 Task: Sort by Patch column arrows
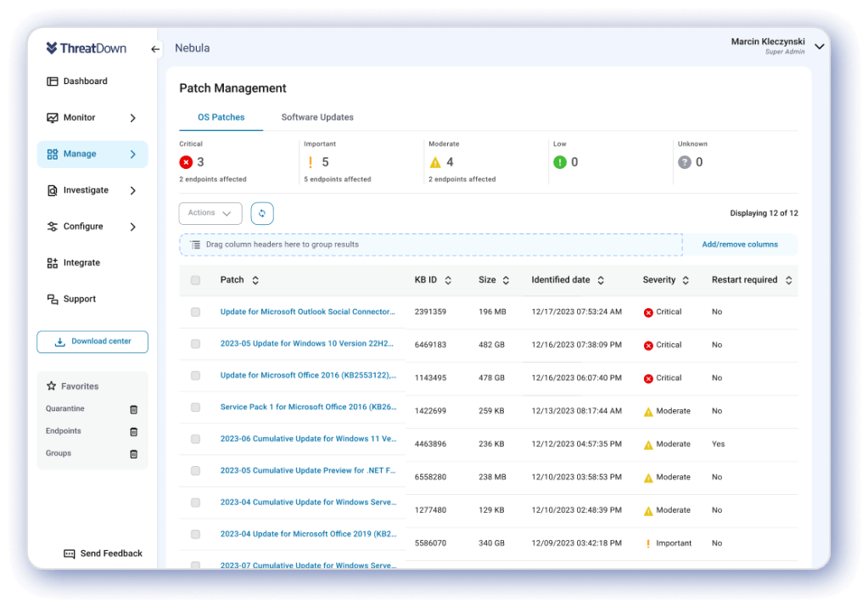pyautogui.click(x=255, y=280)
